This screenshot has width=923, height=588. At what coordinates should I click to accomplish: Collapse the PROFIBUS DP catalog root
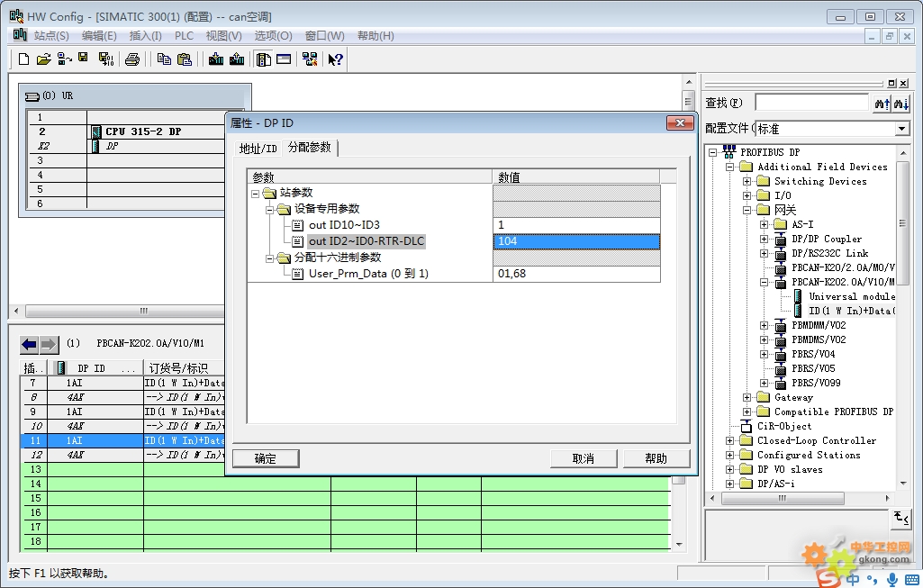click(713, 152)
